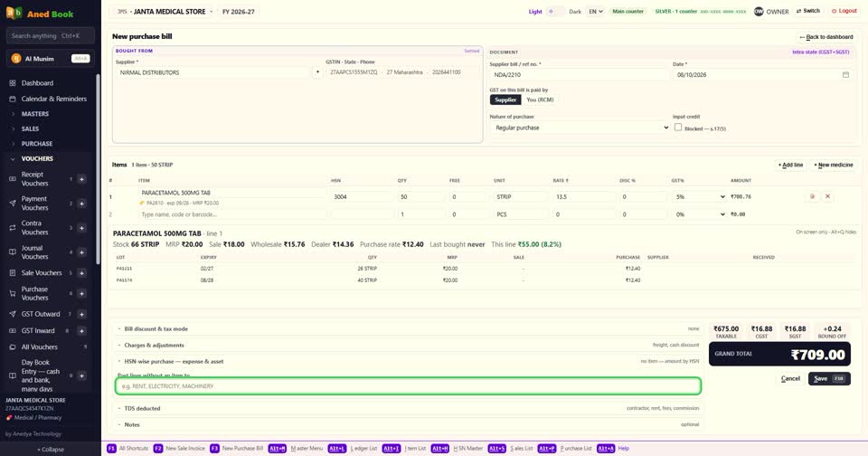Click the Switch user button
868x456 pixels.
coord(808,11)
